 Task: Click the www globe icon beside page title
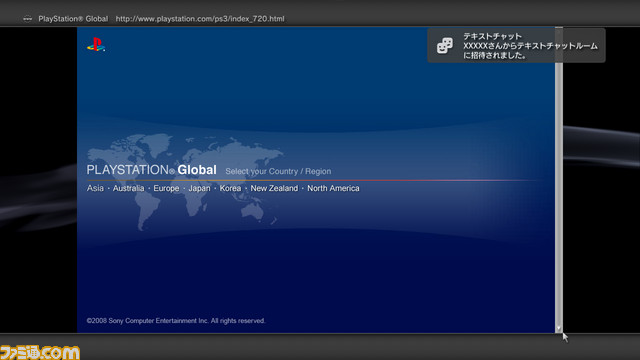27,19
